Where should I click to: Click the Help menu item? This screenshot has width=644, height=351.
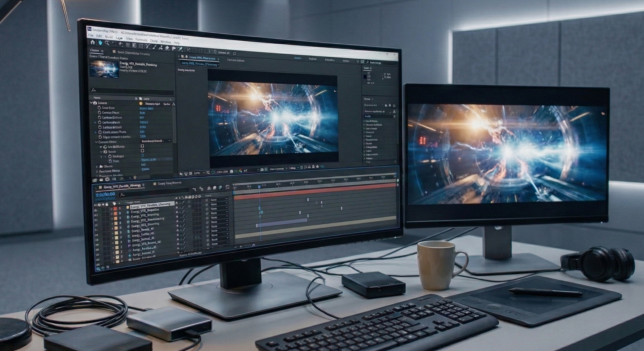[177, 43]
